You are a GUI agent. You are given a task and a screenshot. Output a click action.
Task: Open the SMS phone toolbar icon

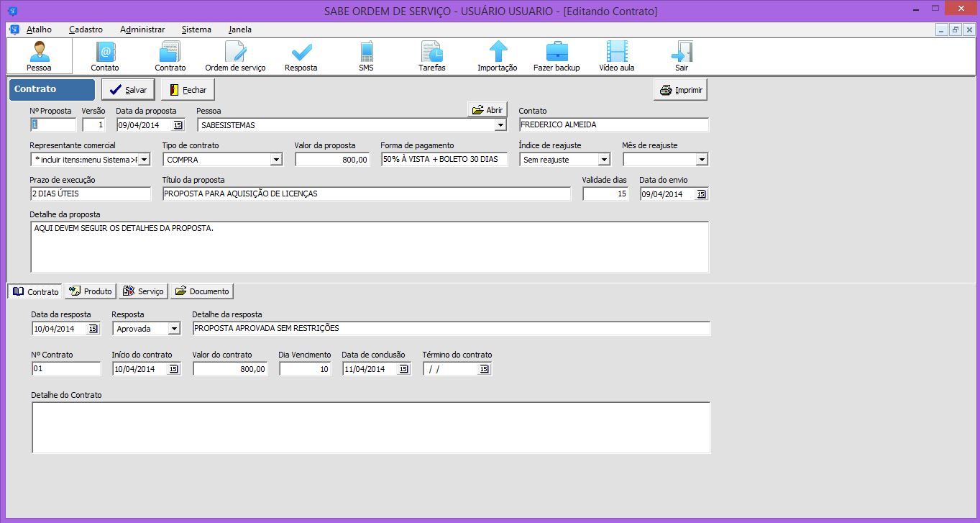click(x=367, y=56)
